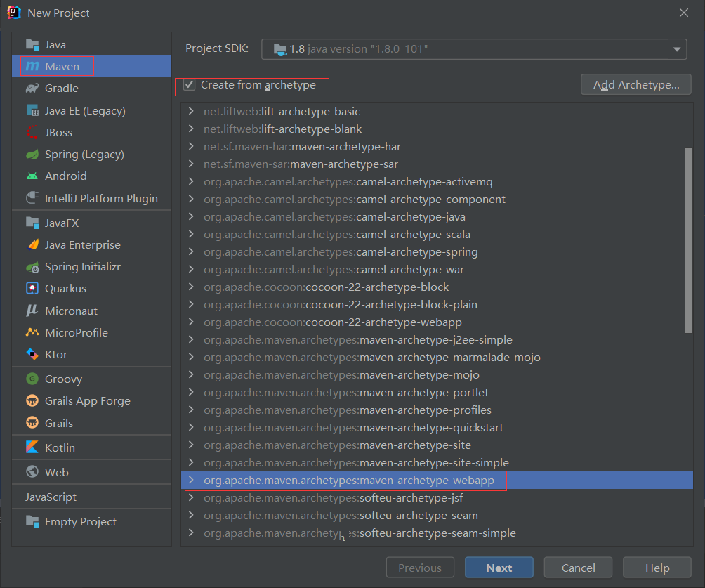
Task: Click the Android robot icon
Action: click(32, 176)
